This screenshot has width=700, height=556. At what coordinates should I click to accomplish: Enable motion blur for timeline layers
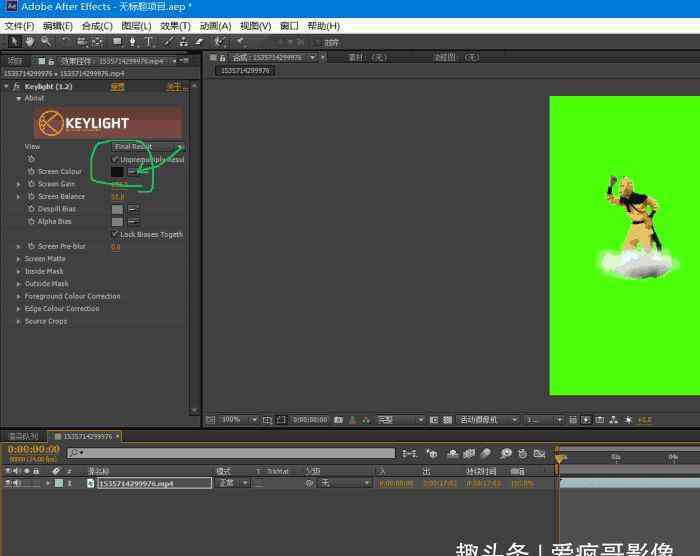[486, 454]
